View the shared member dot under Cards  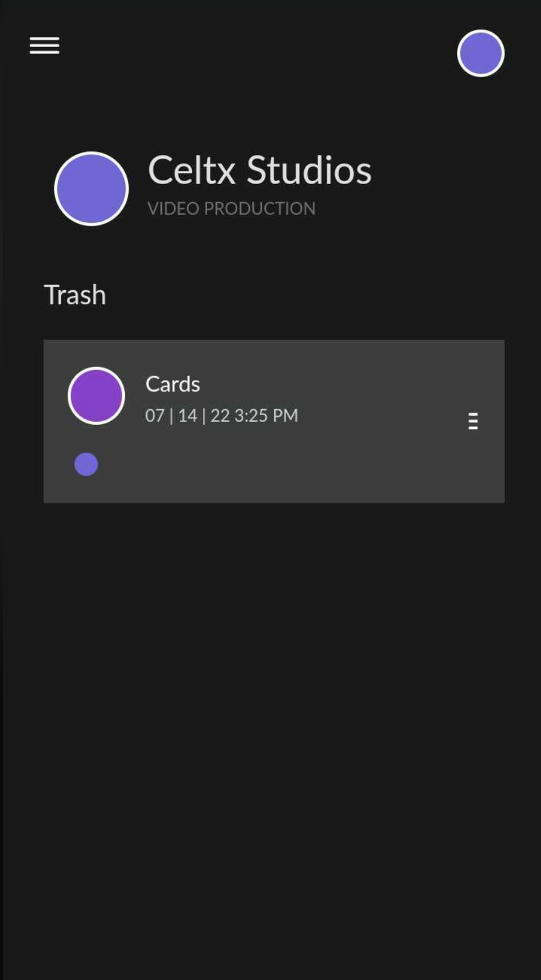(x=86, y=464)
